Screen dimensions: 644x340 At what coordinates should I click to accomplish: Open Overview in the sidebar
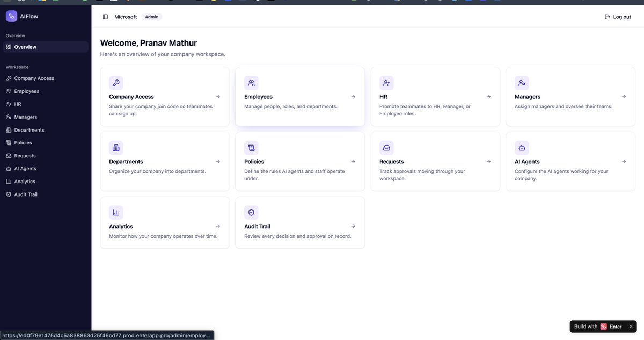pos(45,47)
